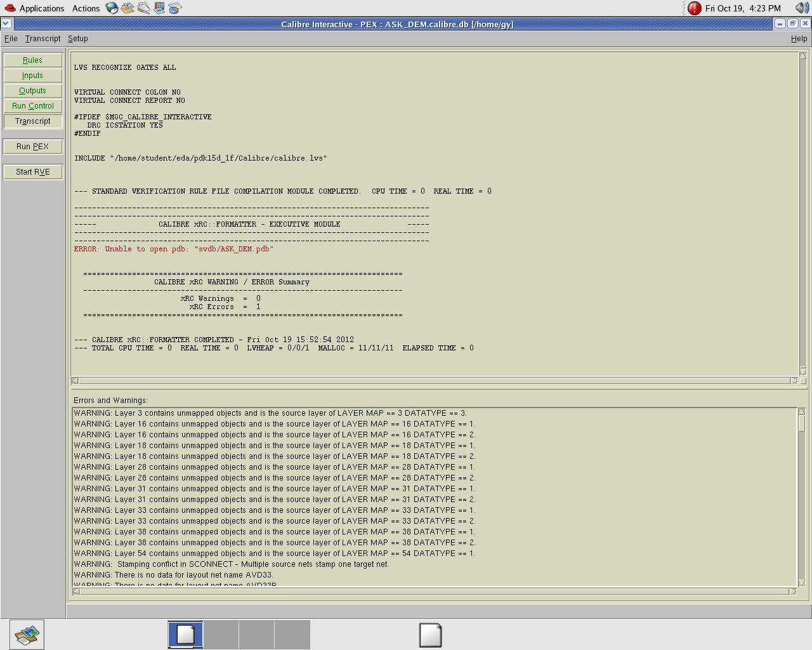Select the warning for Layer 16 DATATYPE 1
Image resolution: width=812 pixels, height=650 pixels.
pyautogui.click(x=275, y=424)
